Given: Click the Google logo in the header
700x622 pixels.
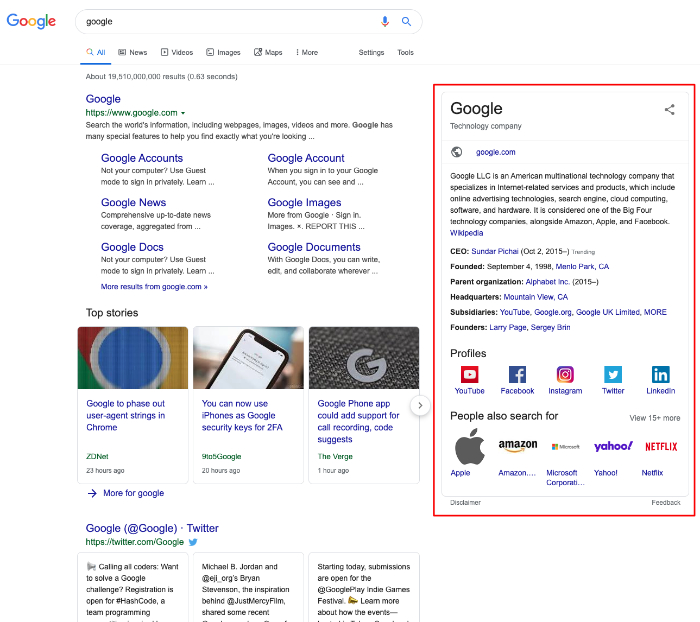Looking at the screenshot, I should click(x=31, y=21).
